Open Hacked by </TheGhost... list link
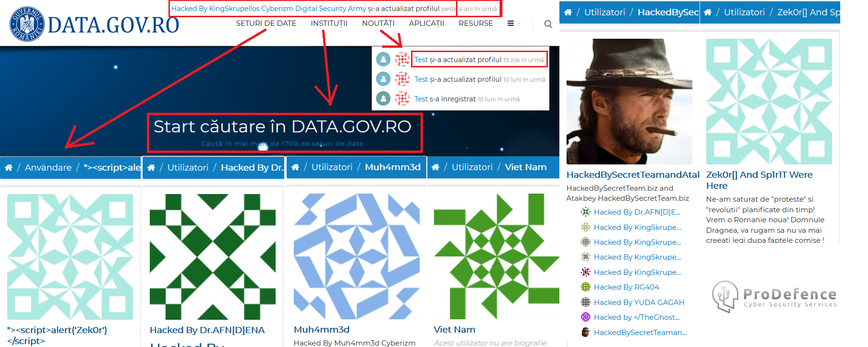 [x=637, y=317]
